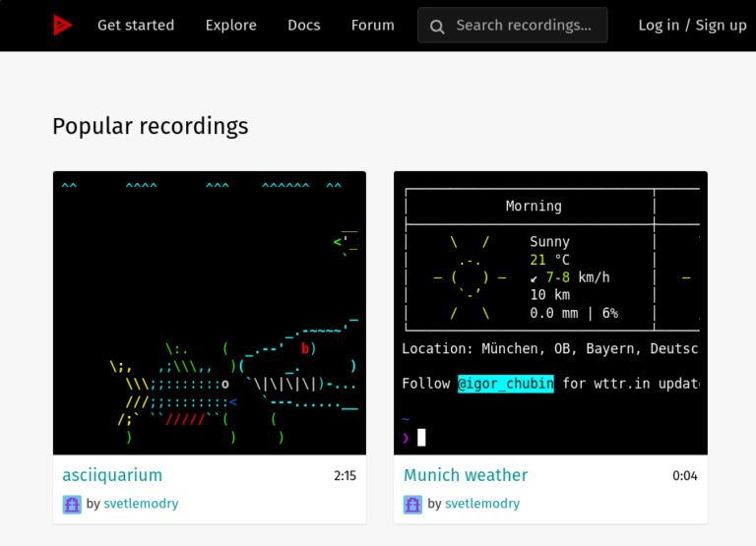
Task: Open svetlemodry avatar on Munich weather card
Action: coord(412,505)
